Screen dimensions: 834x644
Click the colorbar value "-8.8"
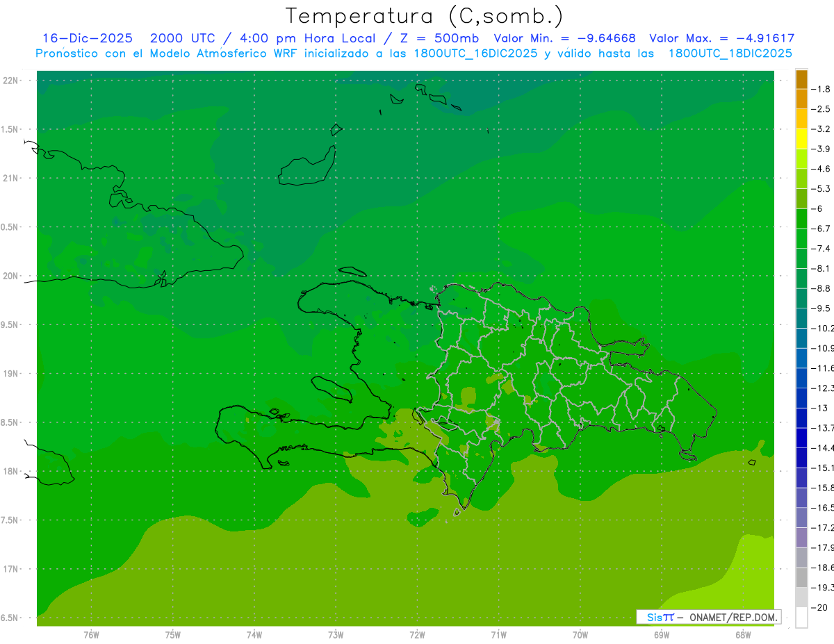(821, 288)
